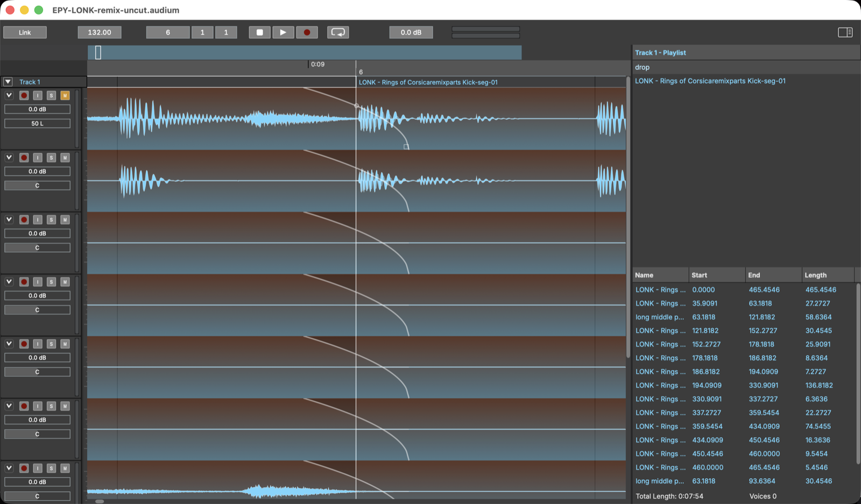
Task: Arm record on the first channel (50 L)
Action: [24, 95]
